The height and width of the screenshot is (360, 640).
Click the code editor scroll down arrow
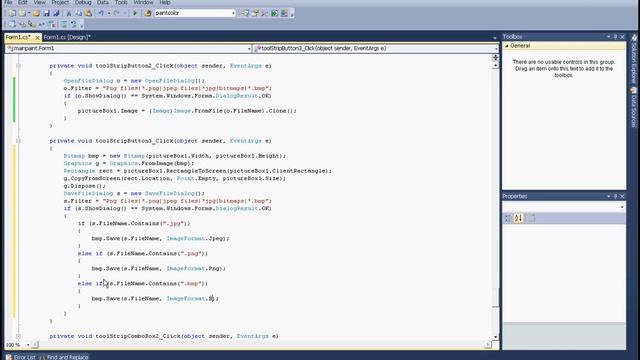(496, 337)
